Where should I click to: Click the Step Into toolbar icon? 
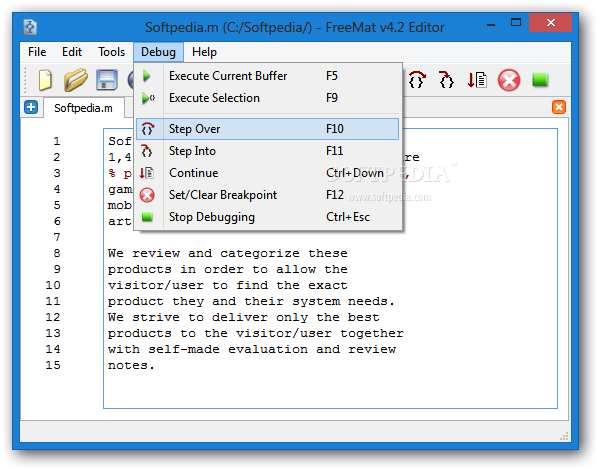446,80
